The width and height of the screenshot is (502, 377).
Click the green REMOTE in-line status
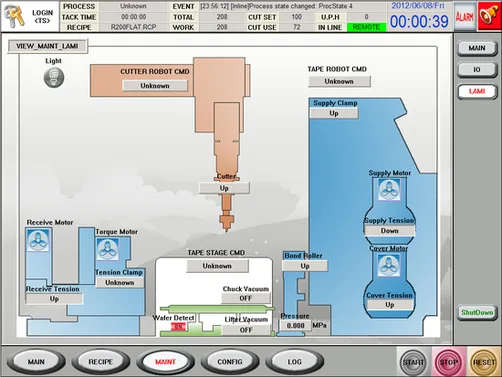coord(366,27)
